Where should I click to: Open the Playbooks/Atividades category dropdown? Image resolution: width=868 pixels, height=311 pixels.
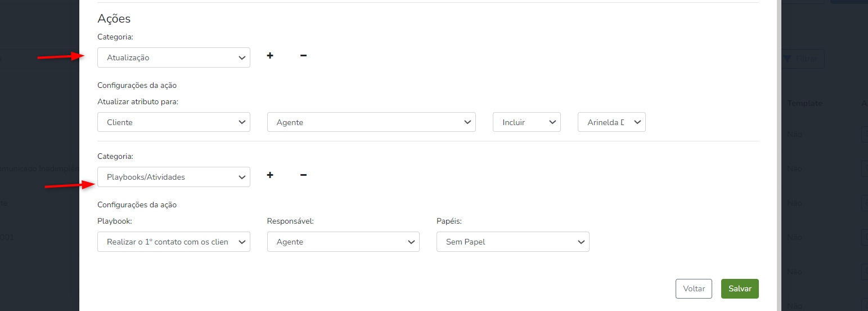click(173, 177)
